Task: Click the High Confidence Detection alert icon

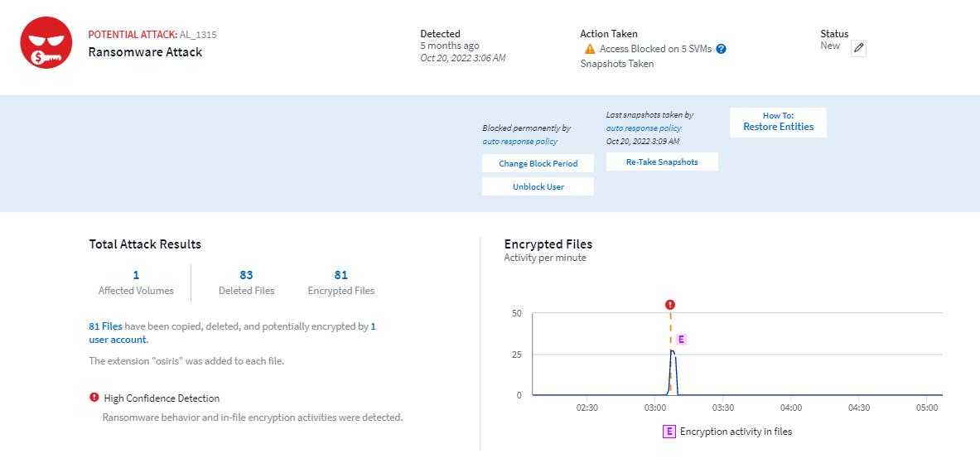Action: point(94,398)
